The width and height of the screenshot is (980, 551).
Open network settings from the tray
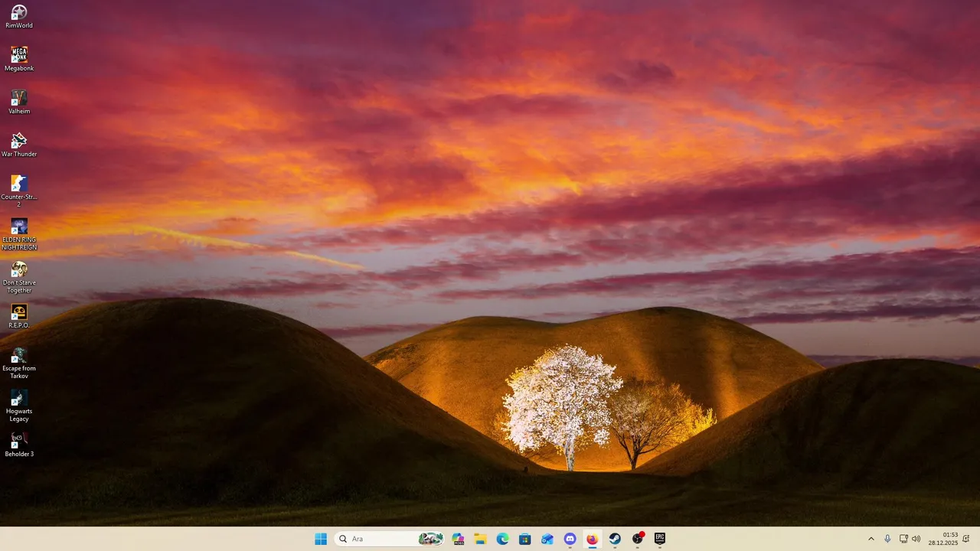coord(903,539)
